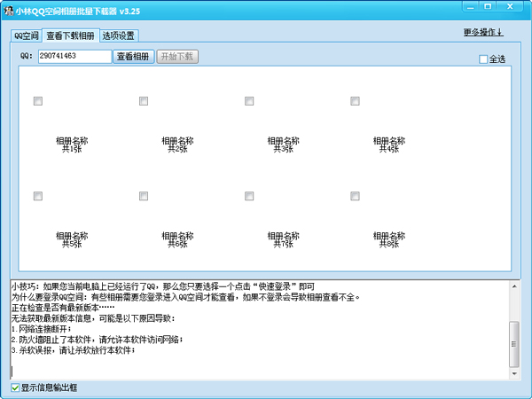Click the log scrollbar down arrow
Viewport: 532px width, 399px height.
514,374
